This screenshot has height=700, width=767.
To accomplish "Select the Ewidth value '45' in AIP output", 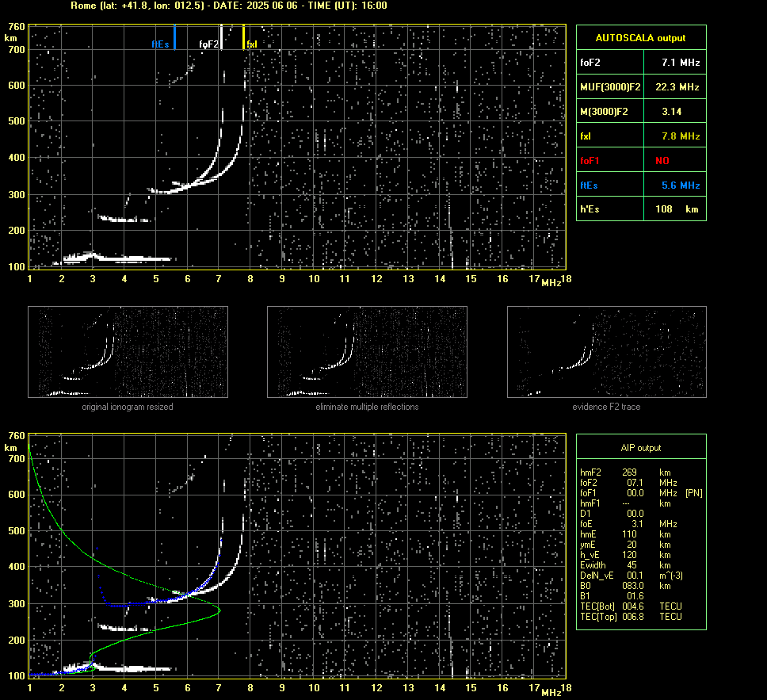I will point(632,565).
